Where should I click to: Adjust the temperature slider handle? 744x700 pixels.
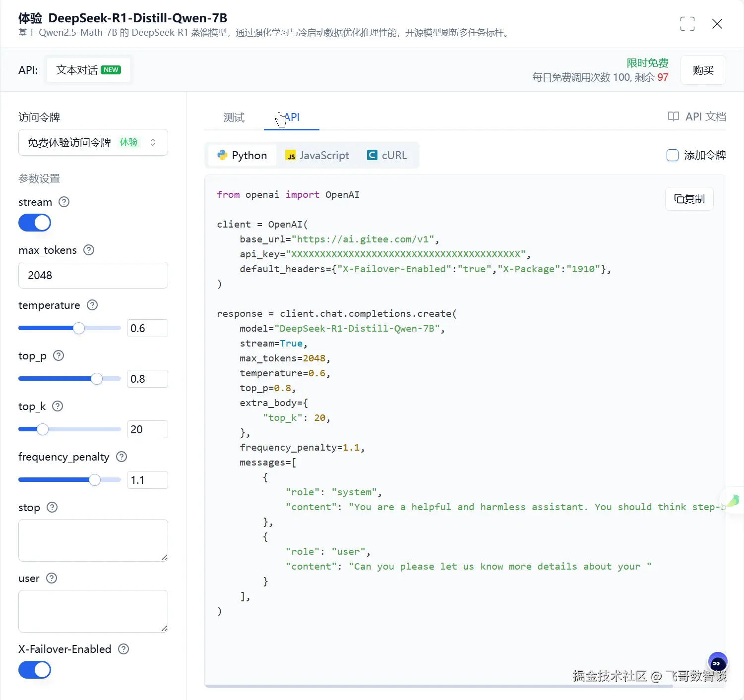coord(79,328)
